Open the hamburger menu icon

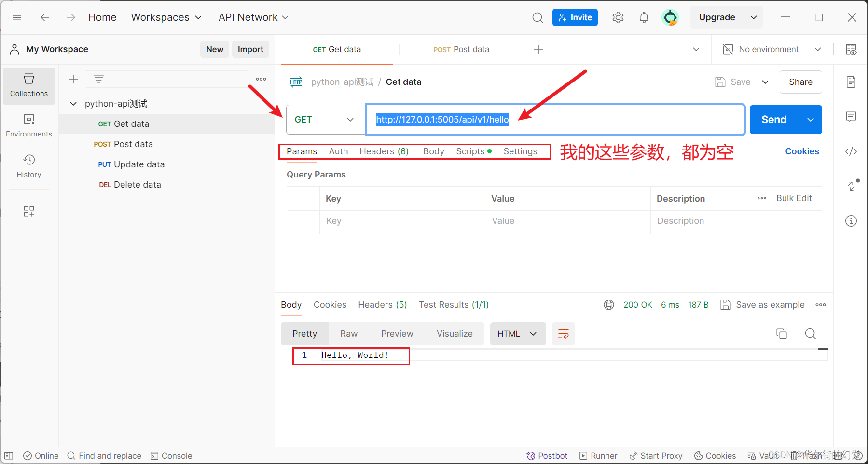[x=17, y=17]
